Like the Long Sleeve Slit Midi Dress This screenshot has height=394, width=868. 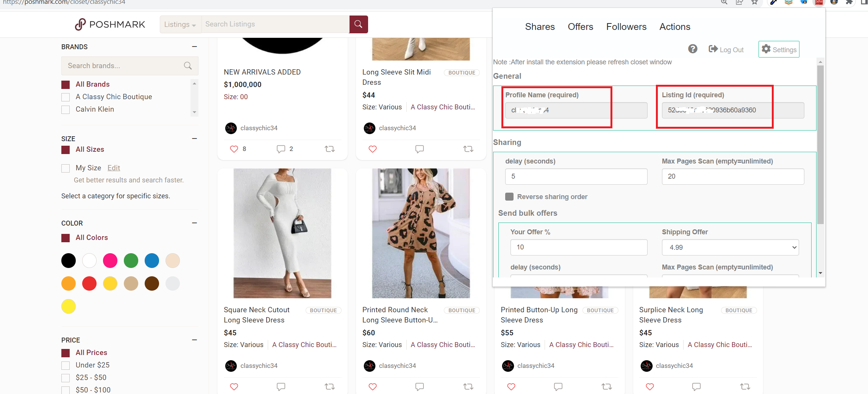point(373,149)
